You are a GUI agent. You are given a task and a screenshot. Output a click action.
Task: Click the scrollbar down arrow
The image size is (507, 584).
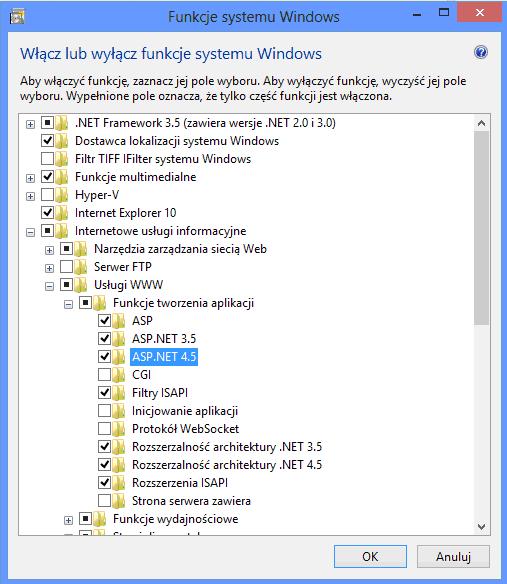click(x=481, y=526)
